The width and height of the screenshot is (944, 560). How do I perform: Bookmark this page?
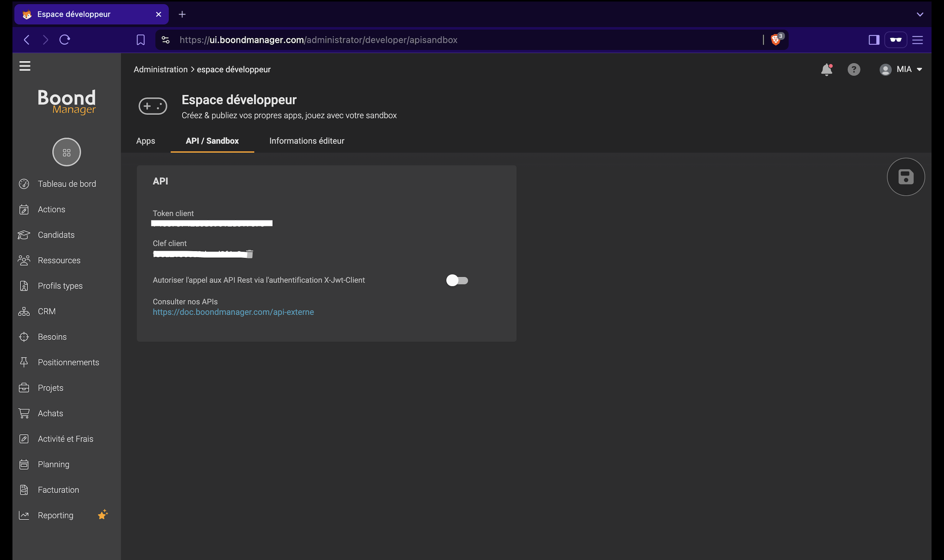pos(141,40)
